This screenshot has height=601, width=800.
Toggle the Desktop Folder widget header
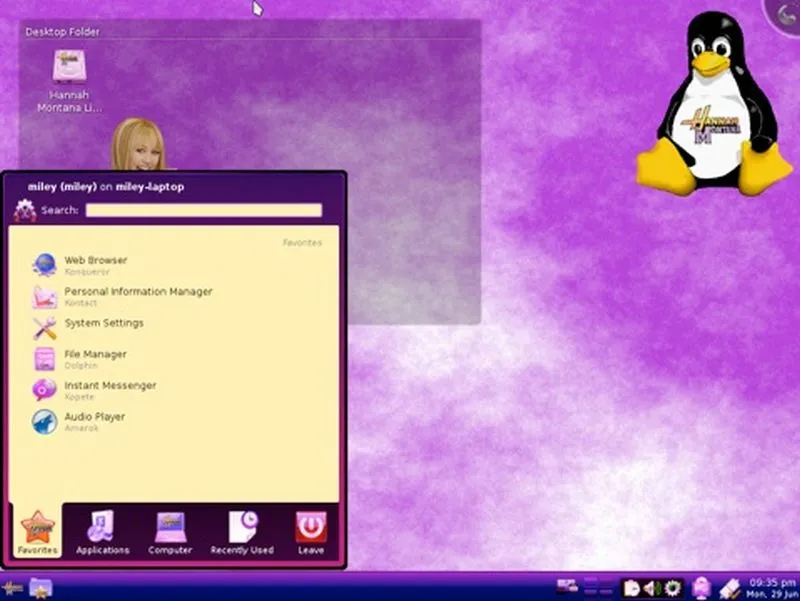point(62,31)
